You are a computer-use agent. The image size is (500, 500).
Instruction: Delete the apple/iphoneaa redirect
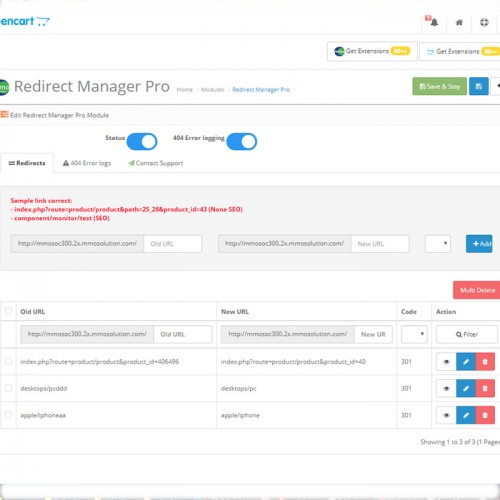click(485, 415)
